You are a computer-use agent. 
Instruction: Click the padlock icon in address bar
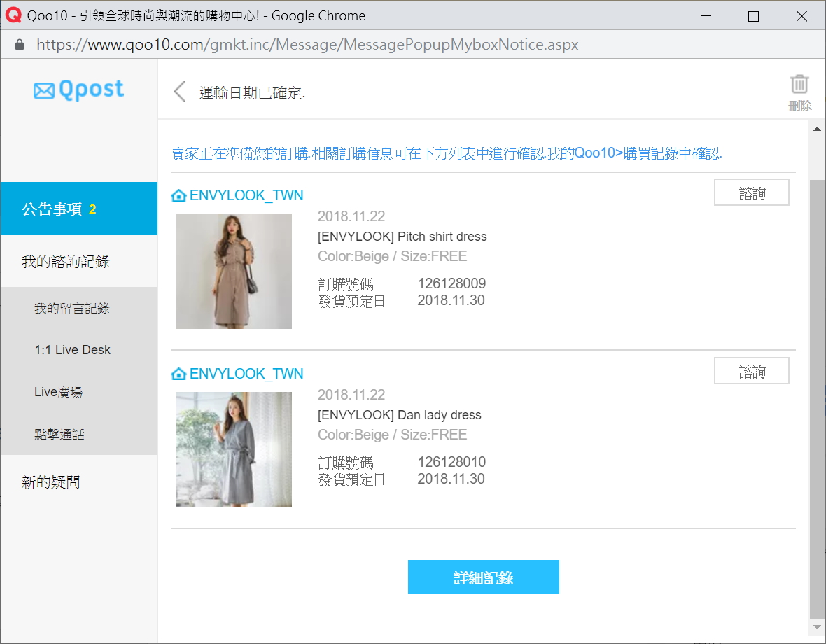[x=20, y=45]
